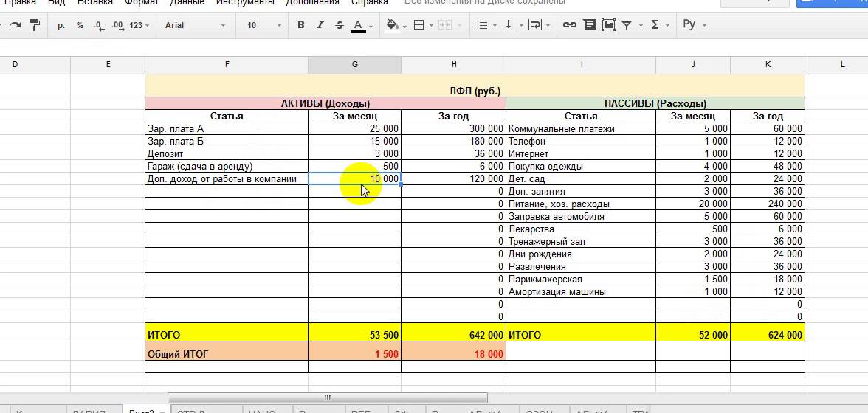Image resolution: width=868 pixels, height=413 pixels.
Task: Select red result 18 000 cell
Action: click(x=453, y=351)
